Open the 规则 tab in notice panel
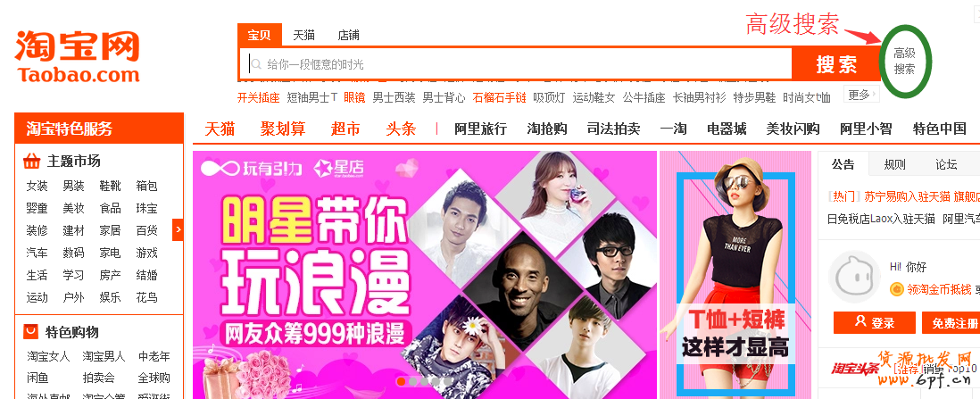This screenshot has height=399, width=980. (x=894, y=164)
